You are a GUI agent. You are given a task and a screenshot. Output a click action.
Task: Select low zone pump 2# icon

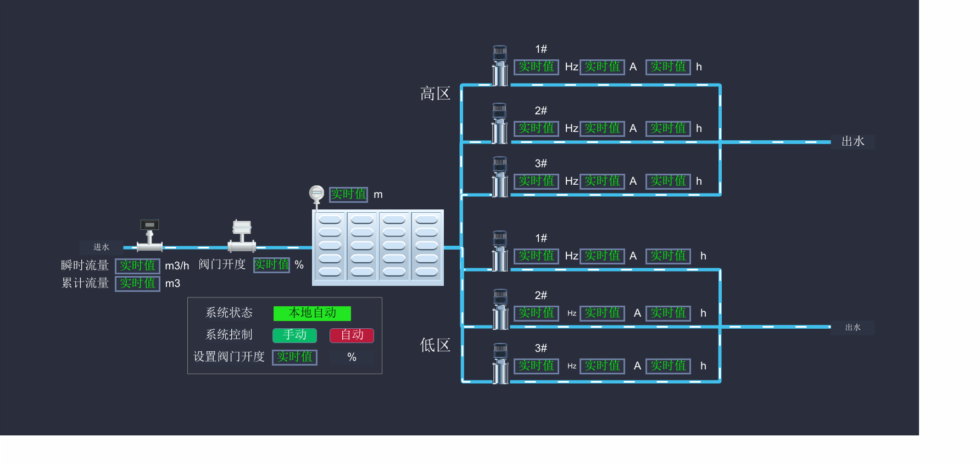point(500,309)
